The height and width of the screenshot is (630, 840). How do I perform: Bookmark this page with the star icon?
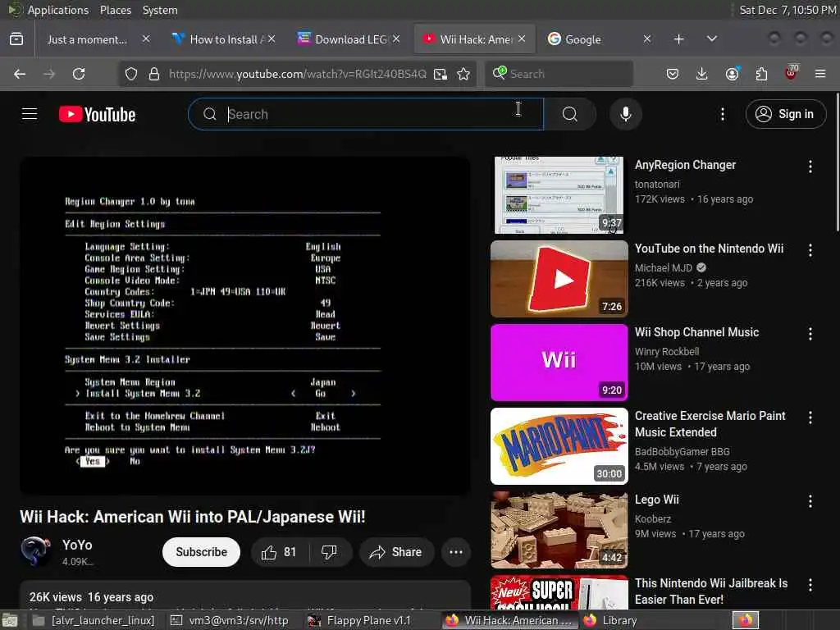[463, 74]
